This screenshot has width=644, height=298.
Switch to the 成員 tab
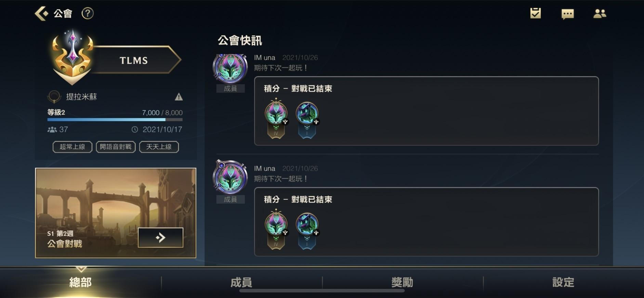tap(241, 282)
